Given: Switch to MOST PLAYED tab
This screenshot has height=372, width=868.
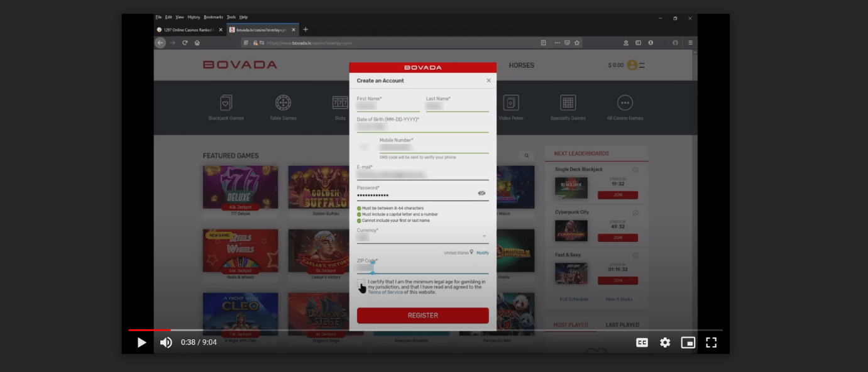Looking at the screenshot, I should click(x=571, y=325).
